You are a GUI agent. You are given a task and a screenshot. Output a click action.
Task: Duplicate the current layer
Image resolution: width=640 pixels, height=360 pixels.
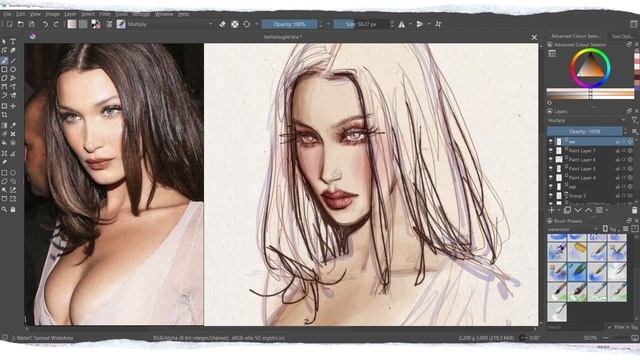point(567,210)
